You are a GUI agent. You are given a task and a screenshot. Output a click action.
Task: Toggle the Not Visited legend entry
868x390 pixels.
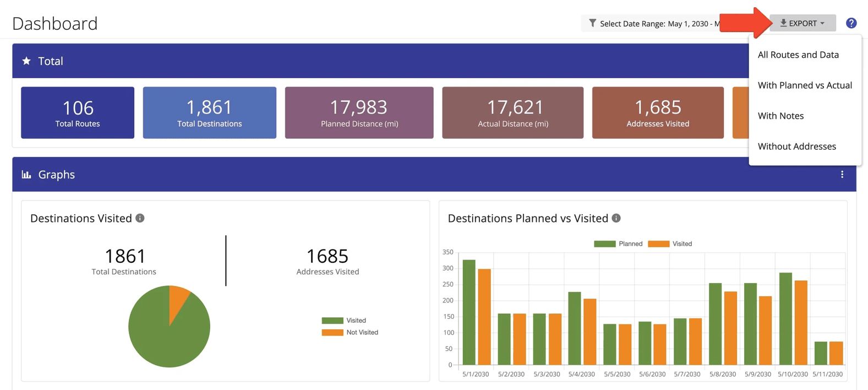pyautogui.click(x=350, y=333)
